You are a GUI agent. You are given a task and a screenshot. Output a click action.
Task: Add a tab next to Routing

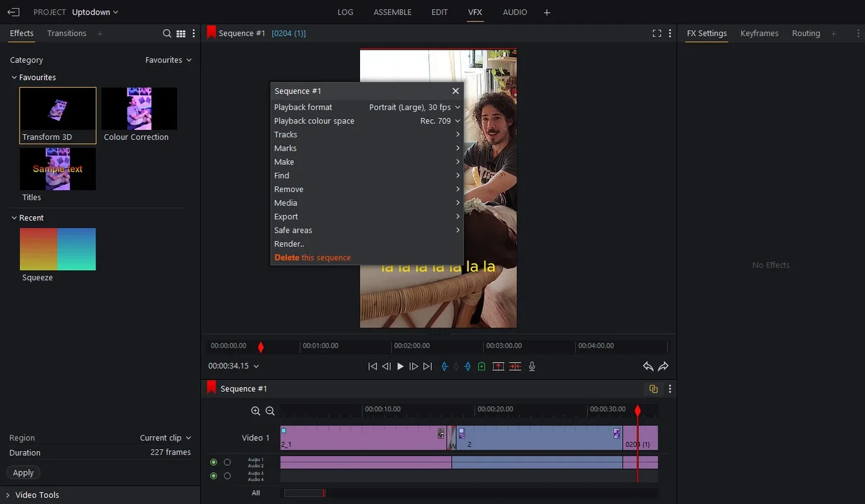[x=833, y=33]
